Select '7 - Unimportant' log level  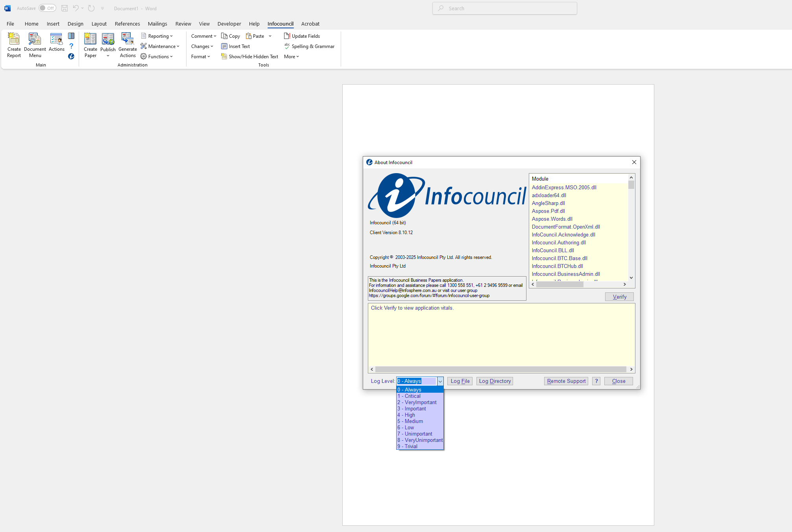420,434
